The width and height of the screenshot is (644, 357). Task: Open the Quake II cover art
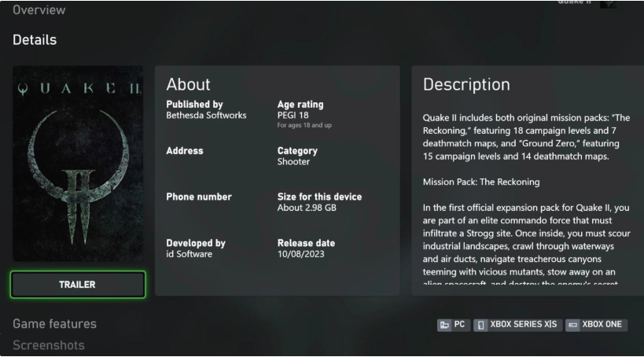pyautogui.click(x=78, y=164)
